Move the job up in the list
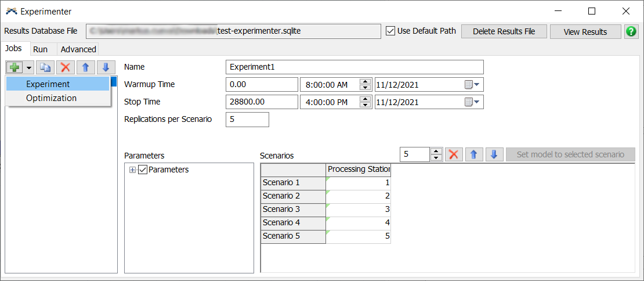 click(85, 67)
